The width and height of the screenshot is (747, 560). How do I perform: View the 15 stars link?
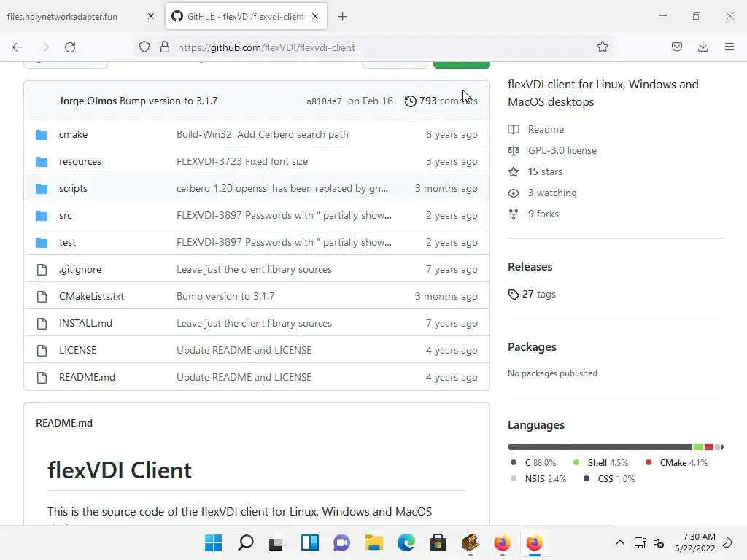545,171
